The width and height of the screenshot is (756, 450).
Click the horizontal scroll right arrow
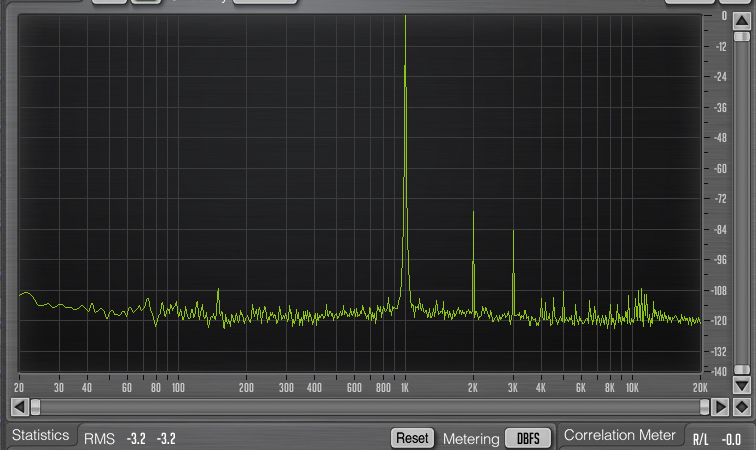pos(720,407)
